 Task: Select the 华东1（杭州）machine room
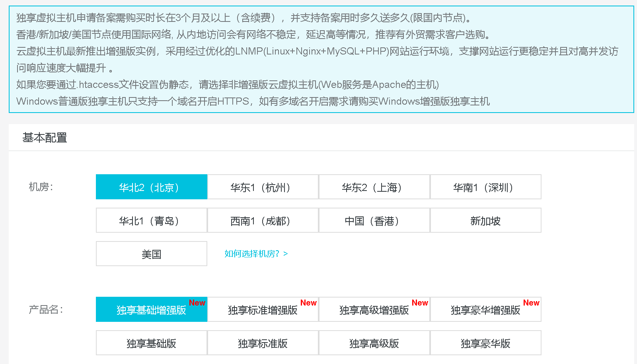[x=262, y=187]
